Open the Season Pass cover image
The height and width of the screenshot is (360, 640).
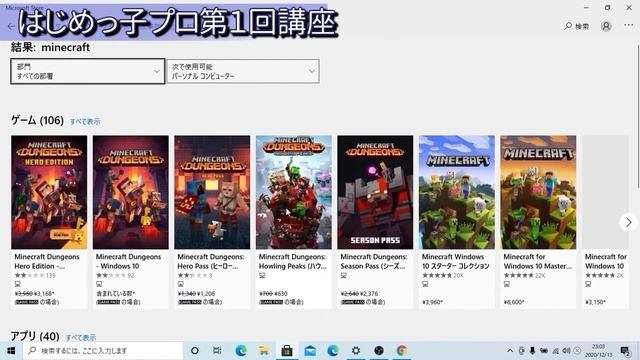tap(375, 192)
